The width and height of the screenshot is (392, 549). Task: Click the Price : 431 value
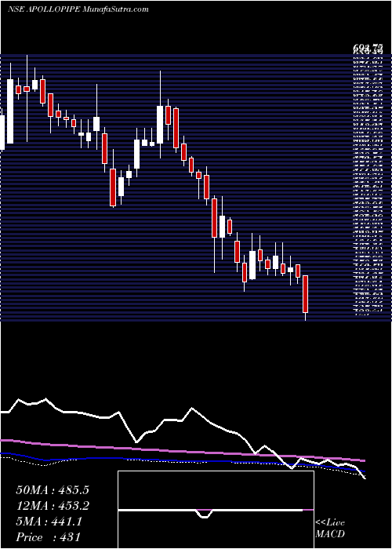click(x=48, y=537)
